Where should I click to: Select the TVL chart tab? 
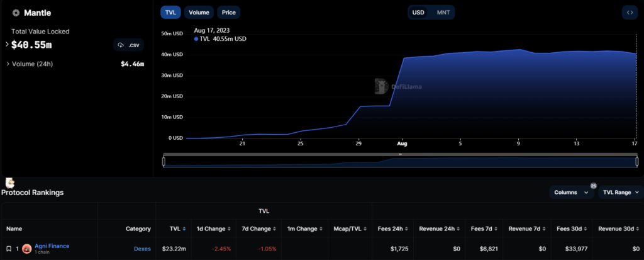pos(170,13)
